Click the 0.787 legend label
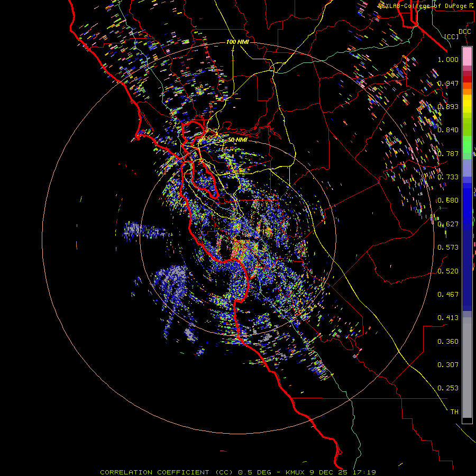This screenshot has height=476, width=476. [448, 153]
